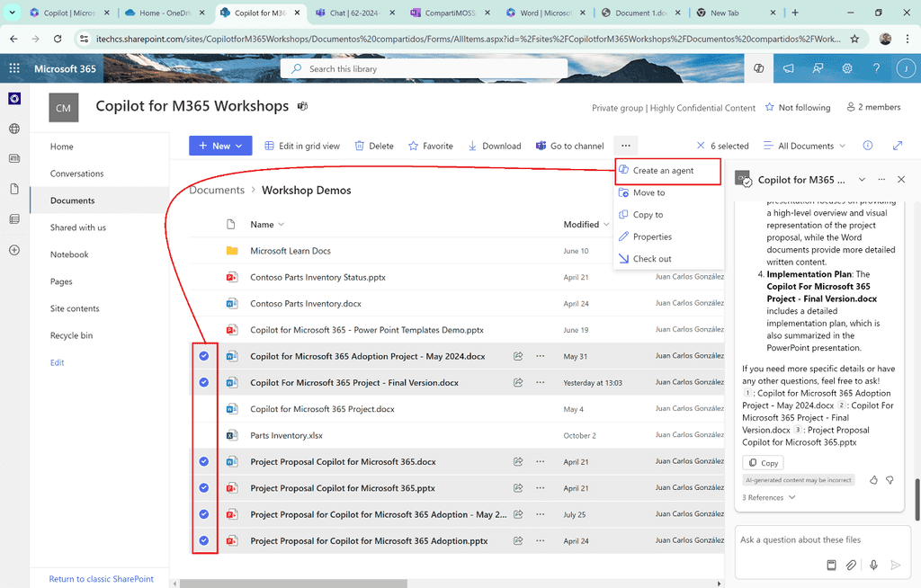The height and width of the screenshot is (588, 921).
Task: Open more actions for Copilot Adoption Project - May 2024.docx
Action: (540, 356)
